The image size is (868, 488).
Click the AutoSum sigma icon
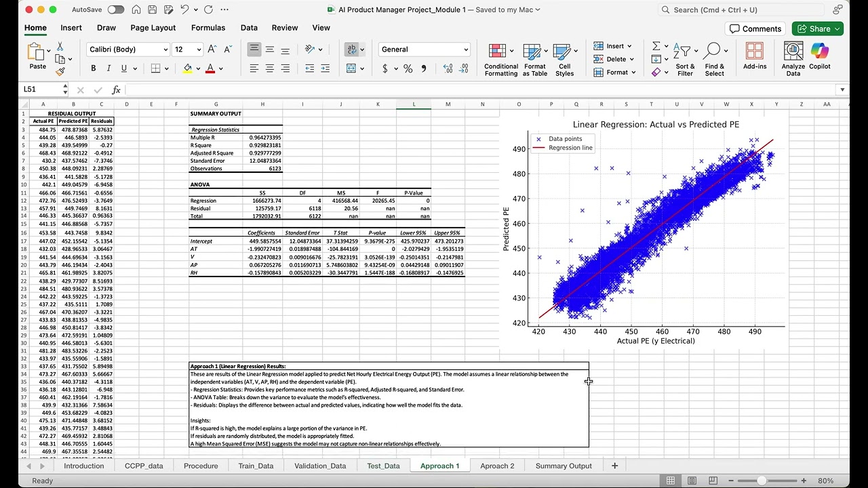click(656, 46)
